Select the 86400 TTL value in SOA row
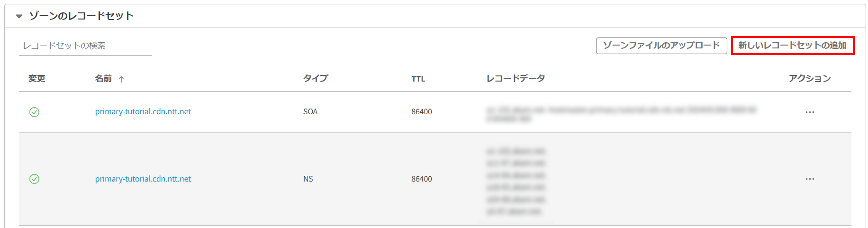 (x=421, y=111)
